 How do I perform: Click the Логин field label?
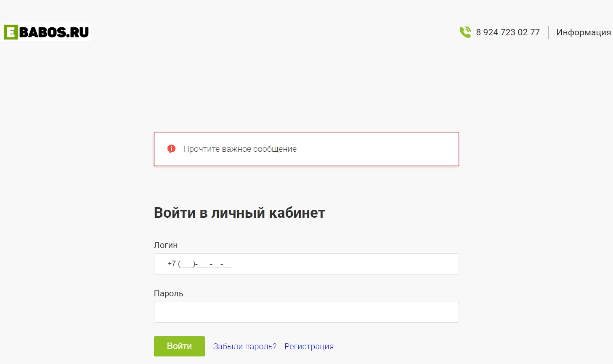[x=166, y=245]
